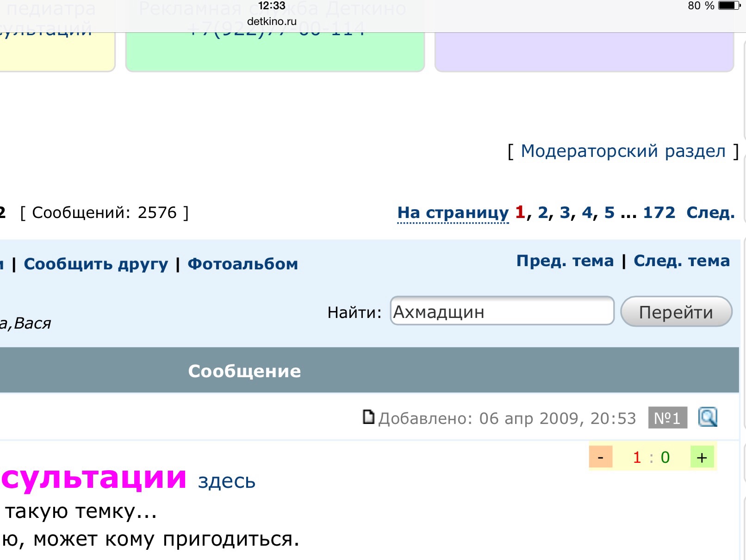The image size is (746, 560).
Task: Open the Модераторский раздел link
Action: coord(623,151)
